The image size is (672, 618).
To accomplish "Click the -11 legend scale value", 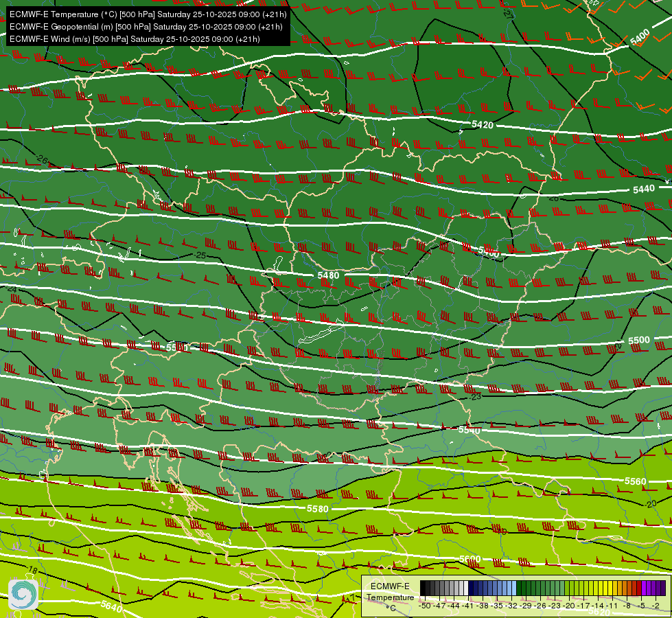I will tap(612, 606).
